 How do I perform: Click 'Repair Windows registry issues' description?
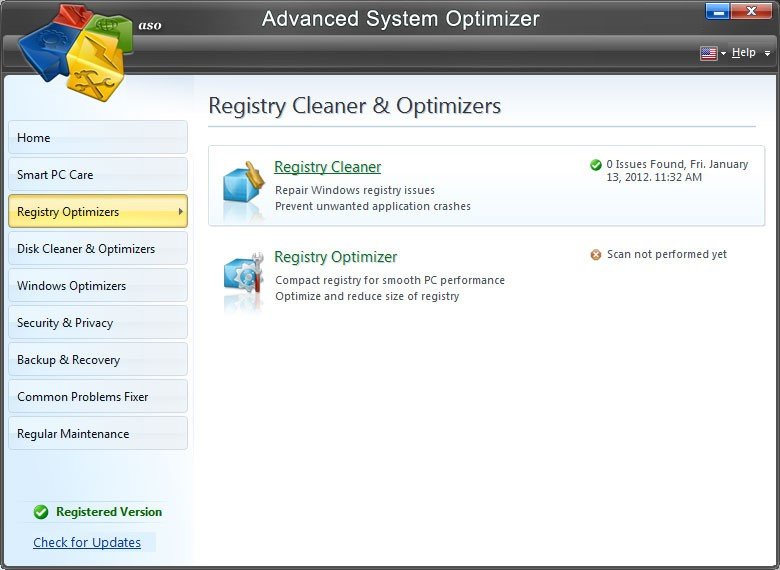[355, 190]
